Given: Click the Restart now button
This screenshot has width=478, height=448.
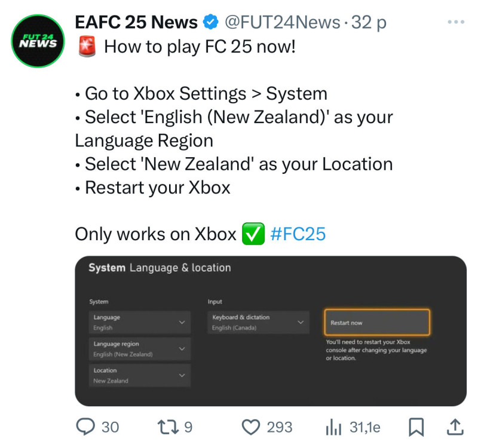Looking at the screenshot, I should [x=377, y=323].
